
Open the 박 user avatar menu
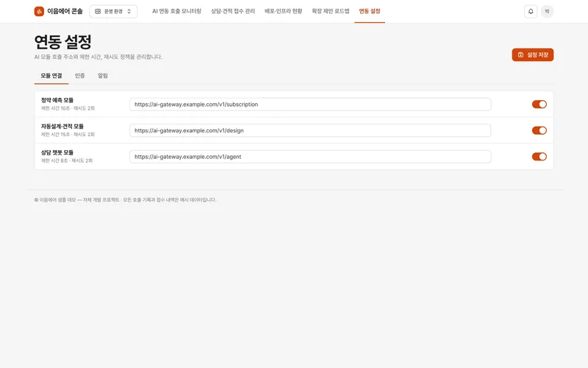(x=547, y=11)
